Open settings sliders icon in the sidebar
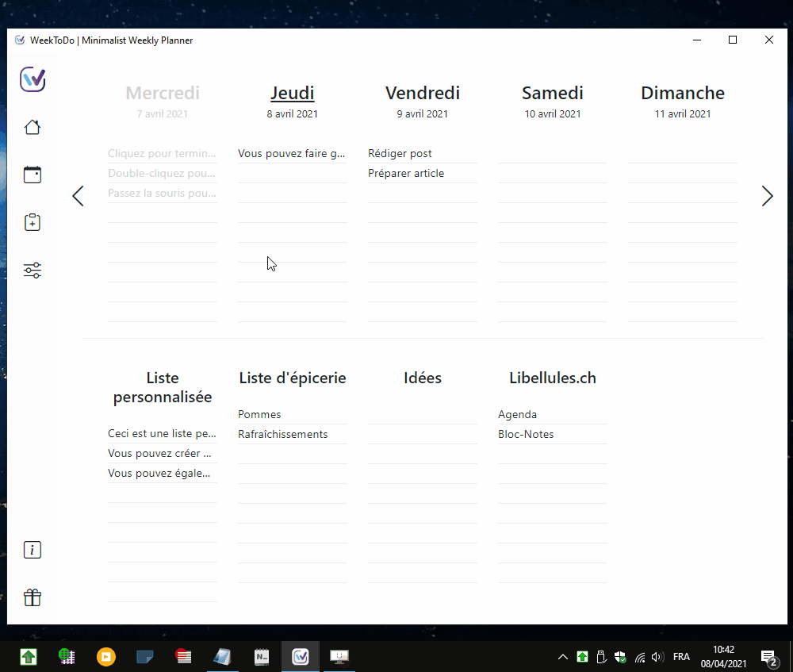 33,271
